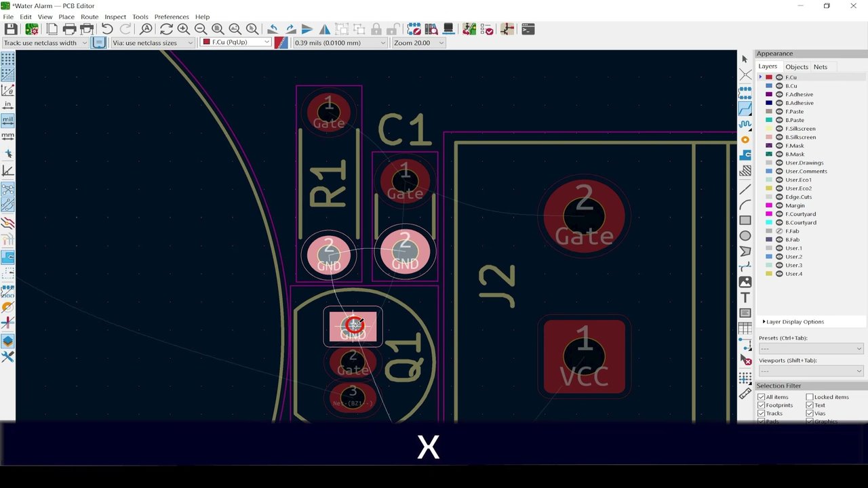The width and height of the screenshot is (868, 488).
Task: Click Q1 pad 1 GND on the board
Action: (x=353, y=327)
